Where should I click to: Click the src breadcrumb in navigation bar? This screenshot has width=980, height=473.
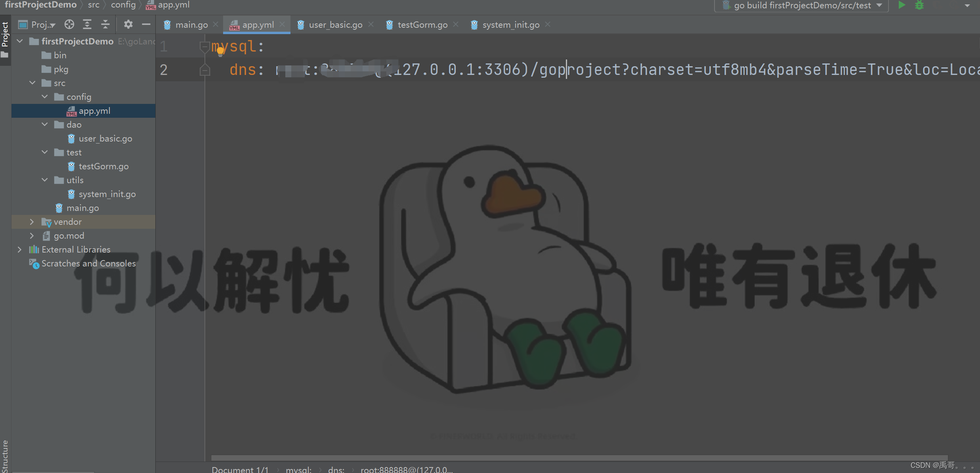(x=94, y=5)
